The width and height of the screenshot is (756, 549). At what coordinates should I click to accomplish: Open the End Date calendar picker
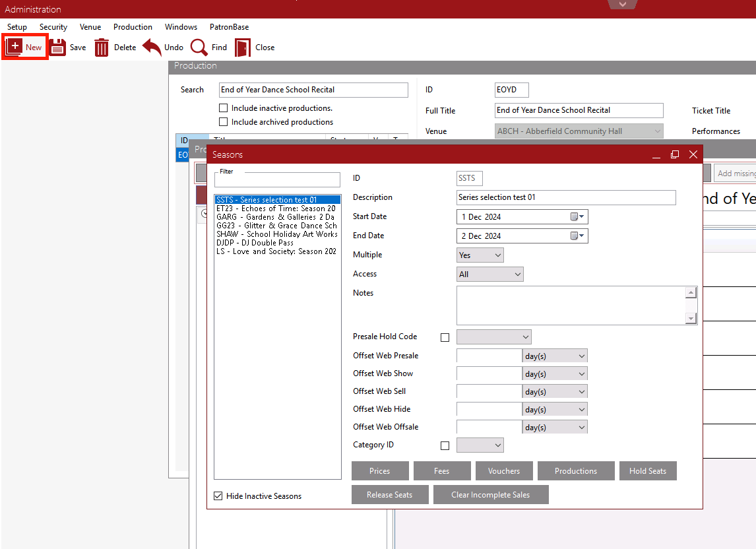(577, 236)
